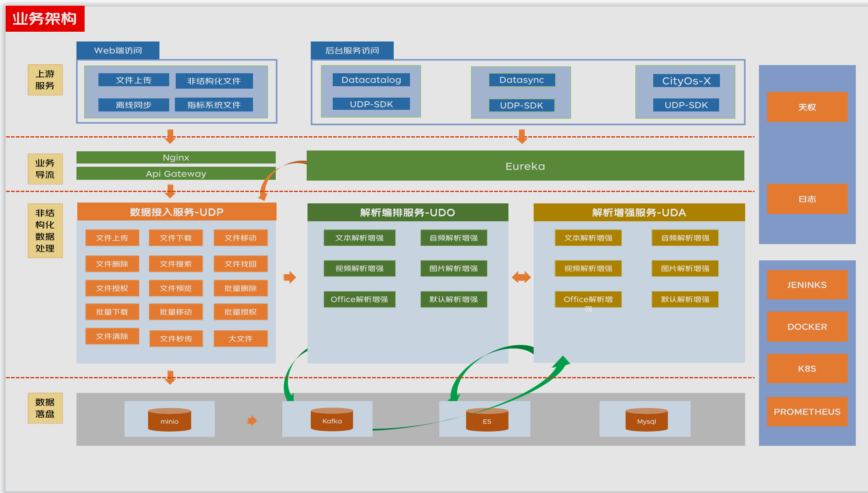868x493 pixels.
Task: Click the 大文件 box
Action: 241,339
